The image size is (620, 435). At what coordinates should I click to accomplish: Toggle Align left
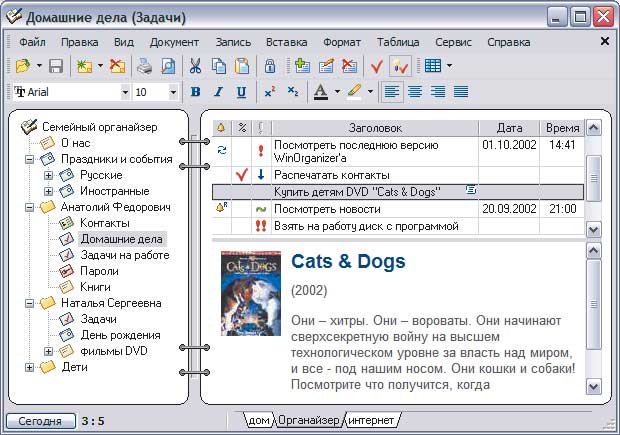click(391, 92)
